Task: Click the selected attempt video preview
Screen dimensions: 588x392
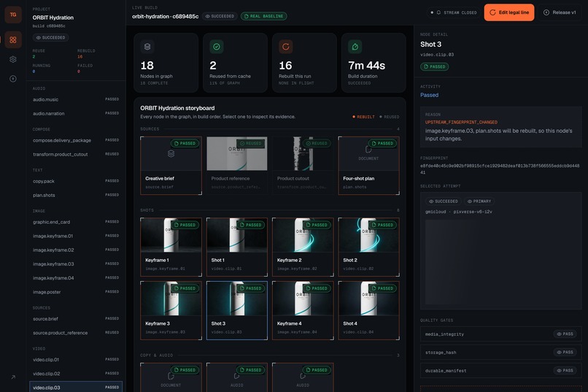Action: click(500, 262)
